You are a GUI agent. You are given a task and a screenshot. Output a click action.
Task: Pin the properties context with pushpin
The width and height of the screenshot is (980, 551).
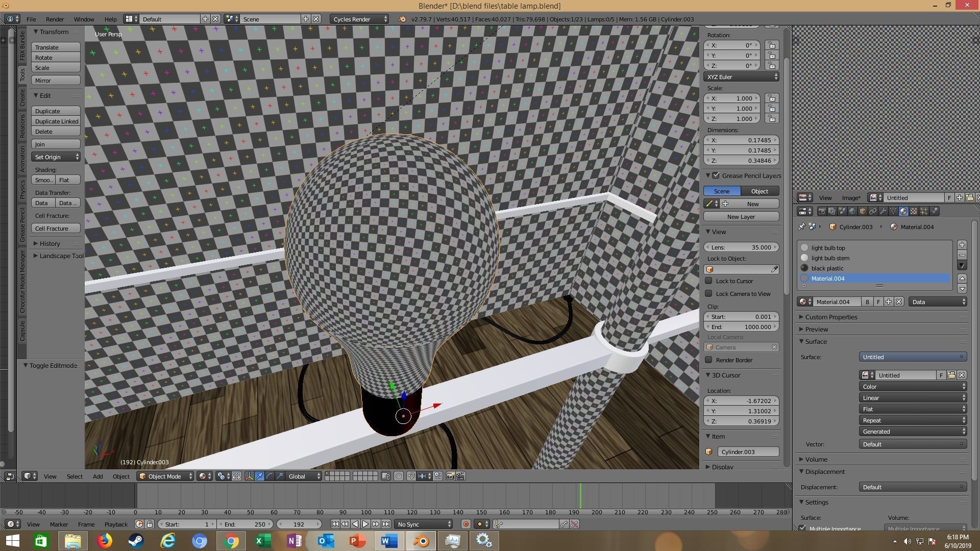tap(801, 227)
